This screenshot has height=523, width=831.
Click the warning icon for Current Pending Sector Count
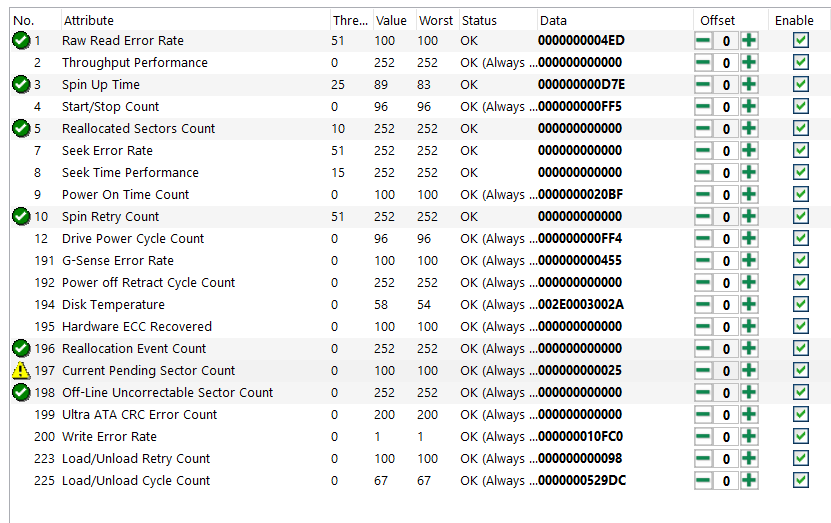click(21, 371)
